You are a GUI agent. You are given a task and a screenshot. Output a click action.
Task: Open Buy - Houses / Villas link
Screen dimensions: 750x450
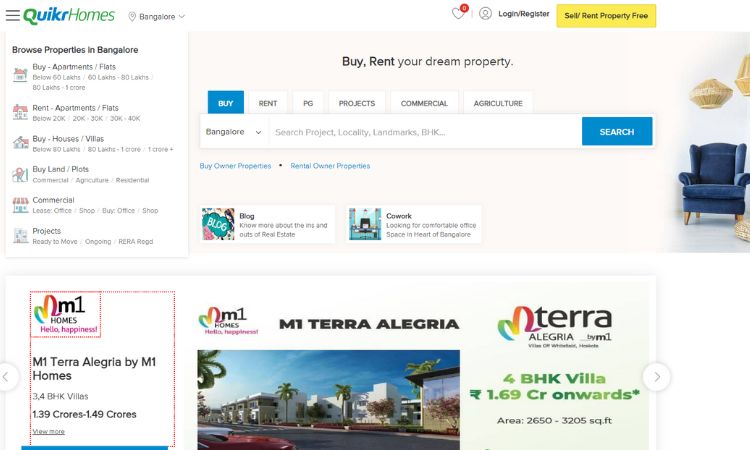tap(68, 139)
